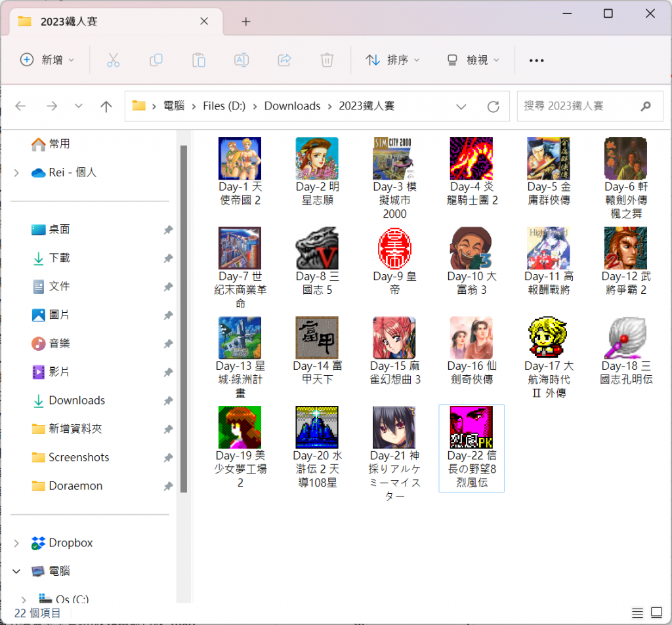The image size is (672, 625).
Task: Click the Delete trash can icon
Action: 327,60
